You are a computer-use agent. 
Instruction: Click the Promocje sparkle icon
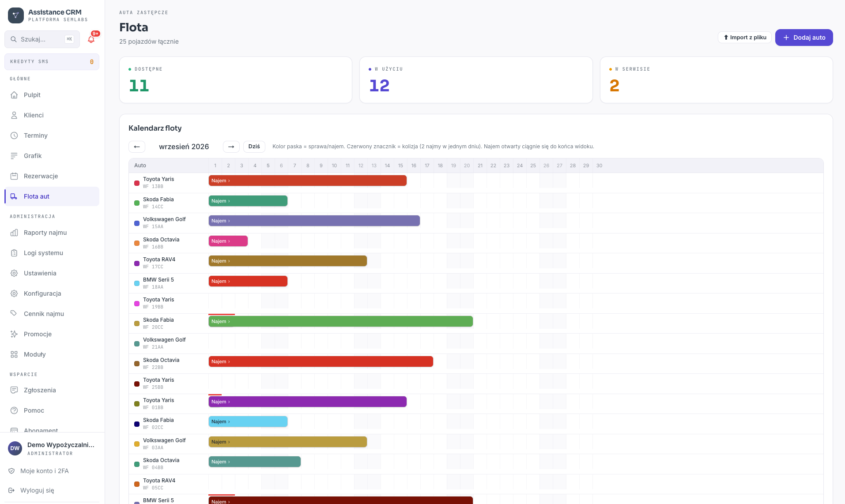click(14, 334)
